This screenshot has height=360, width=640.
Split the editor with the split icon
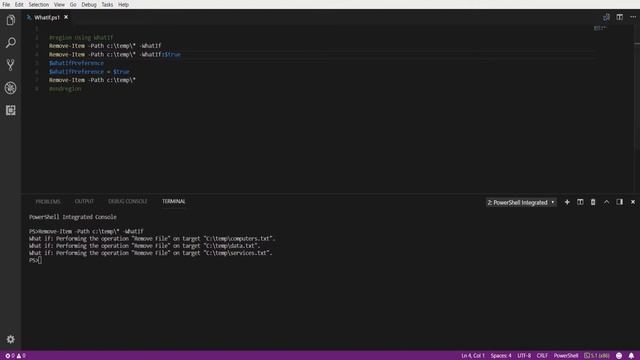click(x=620, y=17)
